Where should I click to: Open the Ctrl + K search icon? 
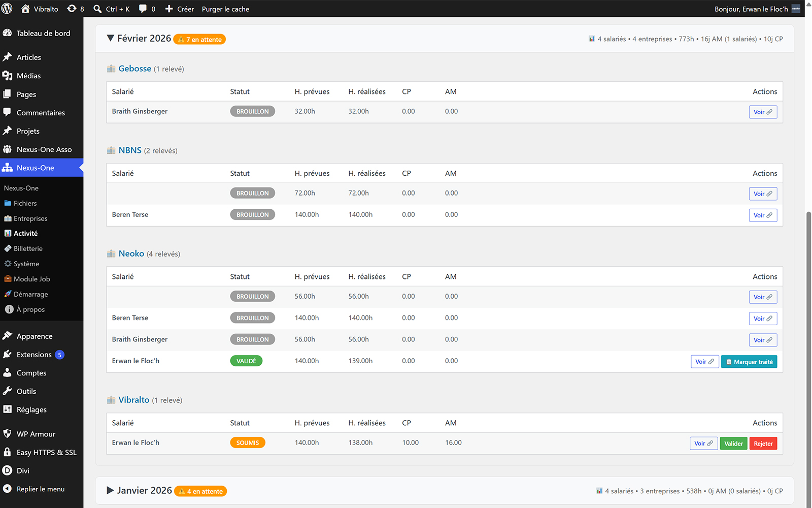click(98, 9)
